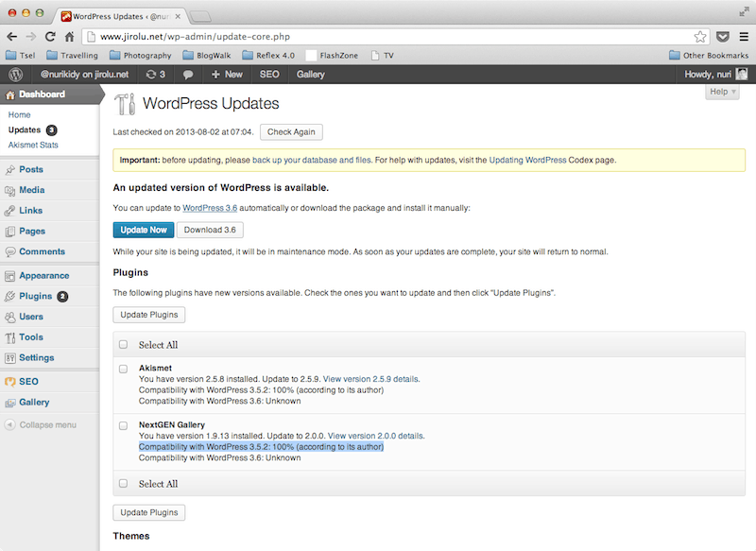This screenshot has width=756, height=551.
Task: Click the WordPress logo in admin bar
Action: (16, 74)
